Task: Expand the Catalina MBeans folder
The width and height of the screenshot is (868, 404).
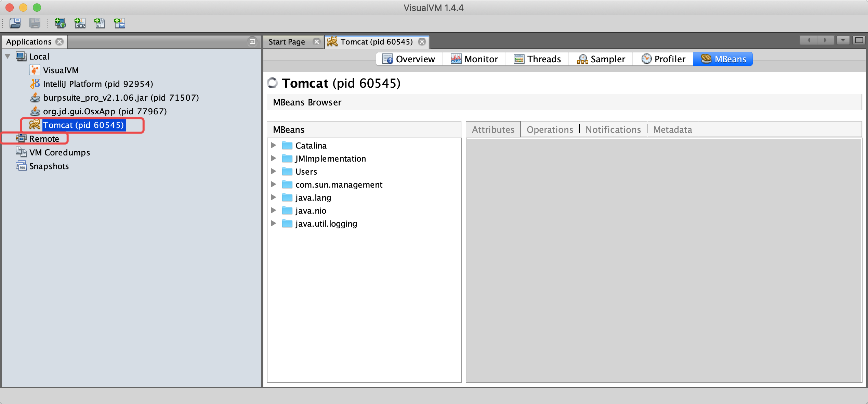Action: coord(274,146)
